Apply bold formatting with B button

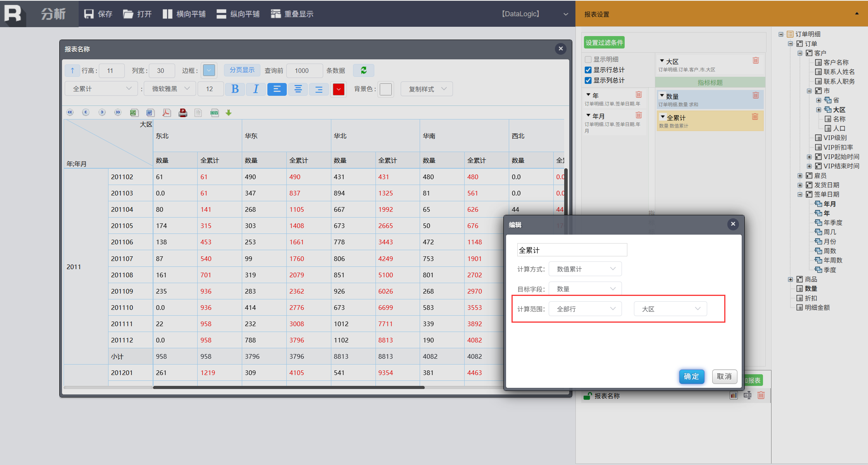pyautogui.click(x=235, y=89)
